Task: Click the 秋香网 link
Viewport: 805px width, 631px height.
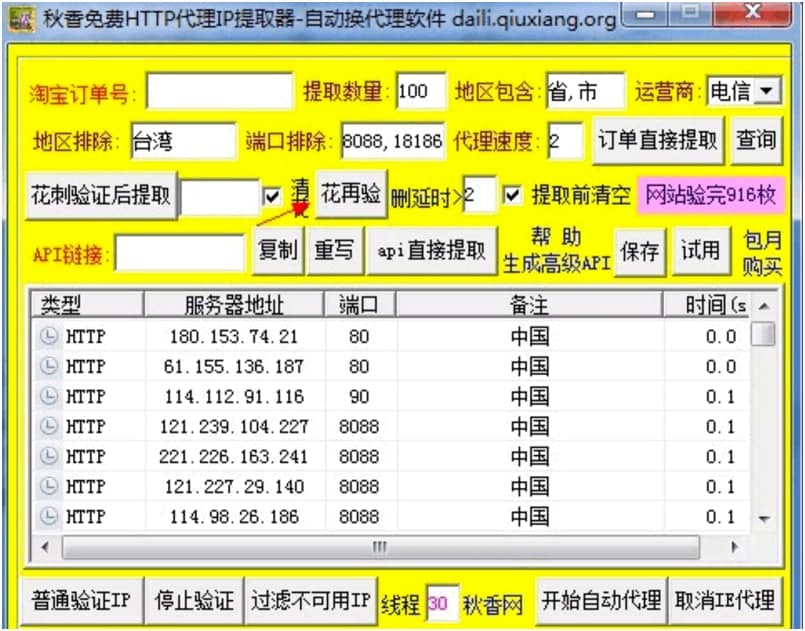Action: (x=493, y=605)
